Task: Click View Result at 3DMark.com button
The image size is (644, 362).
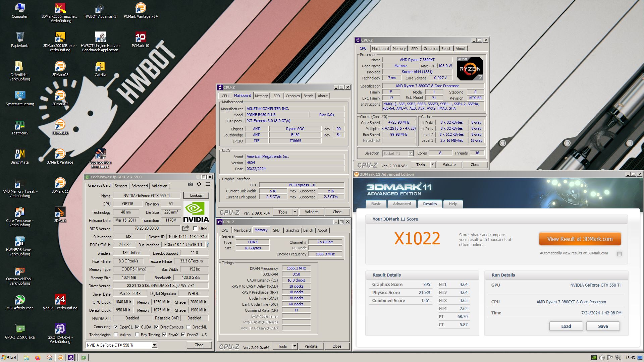Action: pyautogui.click(x=580, y=239)
